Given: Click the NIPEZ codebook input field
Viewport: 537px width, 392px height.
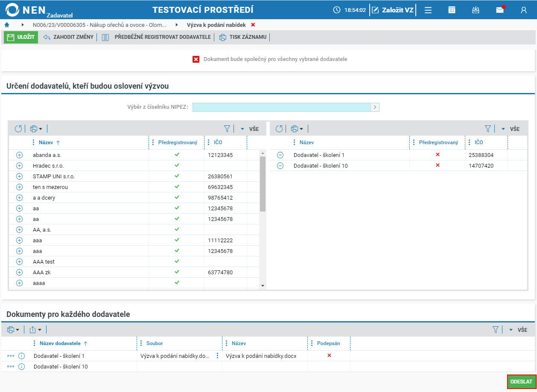Looking at the screenshot, I should pyautogui.click(x=282, y=107).
